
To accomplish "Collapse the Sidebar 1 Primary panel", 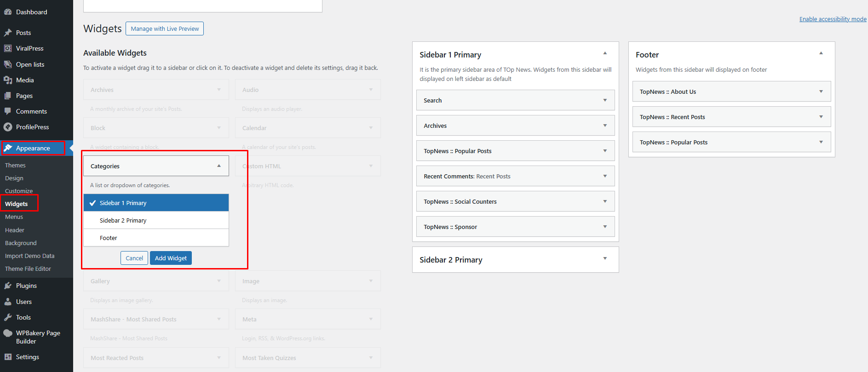I will coord(605,53).
